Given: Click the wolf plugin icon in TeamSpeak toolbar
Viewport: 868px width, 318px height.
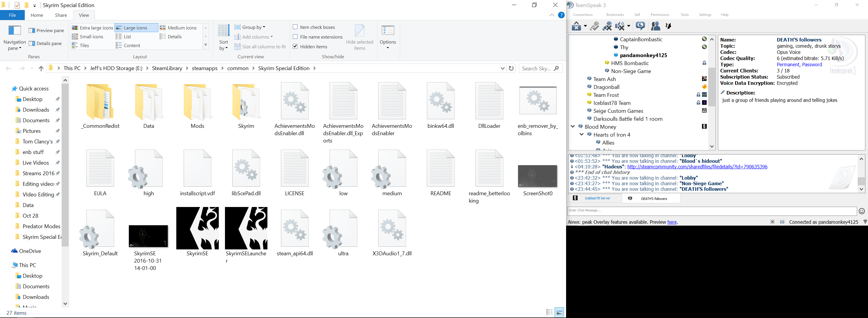Looking at the screenshot, I should coord(669,26).
